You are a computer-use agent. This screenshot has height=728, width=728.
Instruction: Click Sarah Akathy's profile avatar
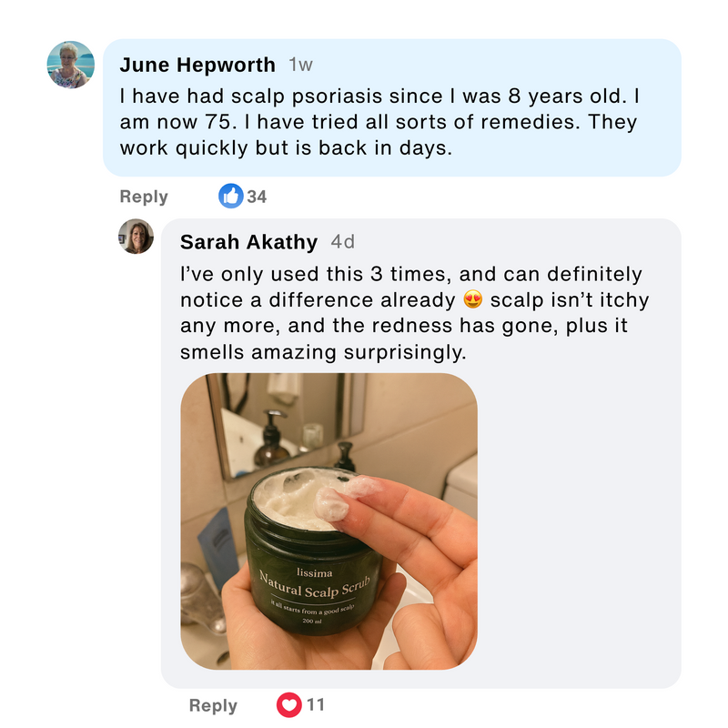point(136,237)
